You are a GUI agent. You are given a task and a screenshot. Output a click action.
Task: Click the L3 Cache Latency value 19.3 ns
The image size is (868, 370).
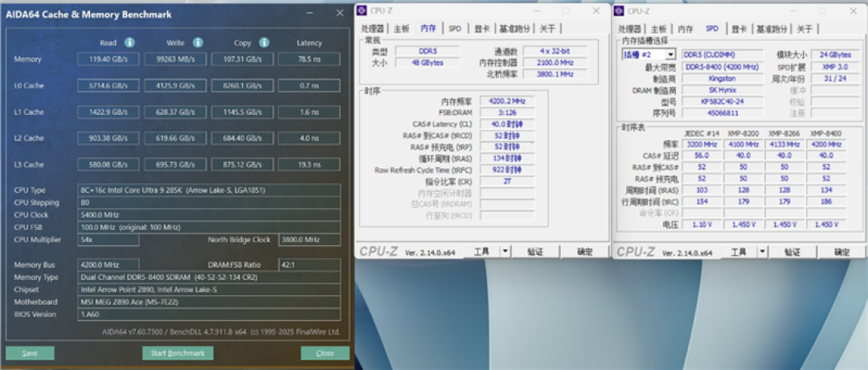309,165
